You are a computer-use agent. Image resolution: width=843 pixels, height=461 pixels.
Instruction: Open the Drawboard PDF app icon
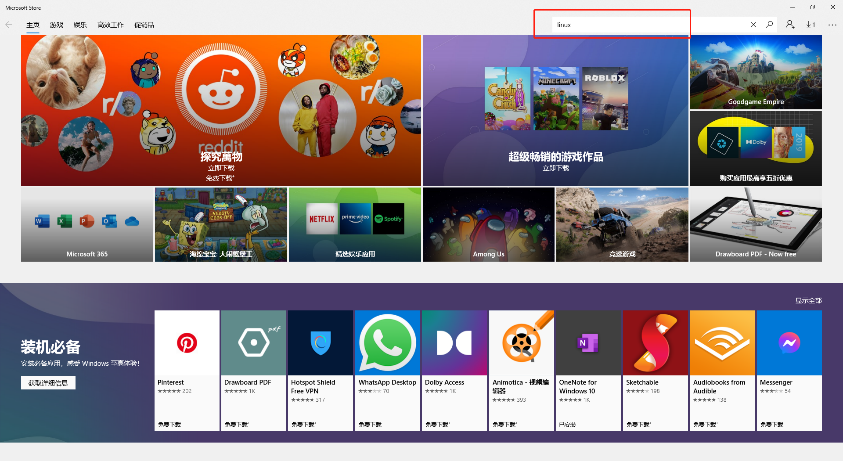click(x=254, y=343)
